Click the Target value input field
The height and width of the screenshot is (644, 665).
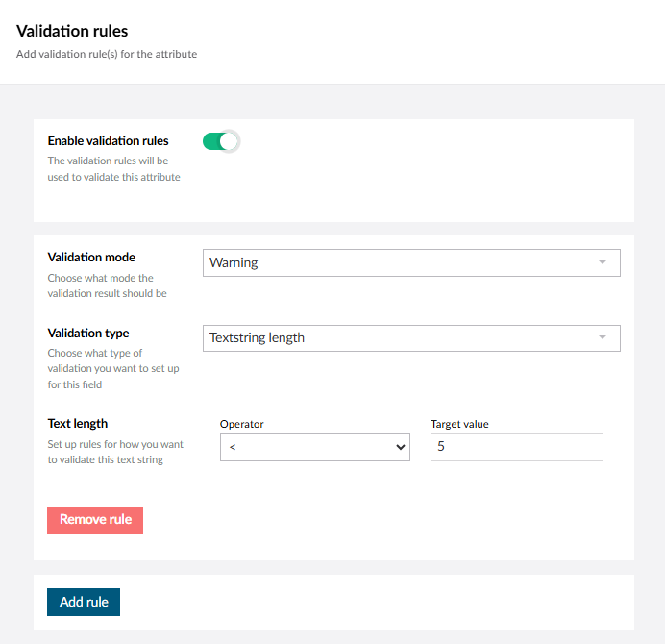(x=516, y=447)
